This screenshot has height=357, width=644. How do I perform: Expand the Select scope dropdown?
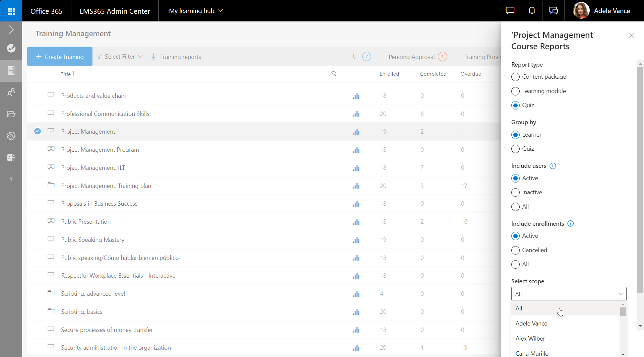coord(568,294)
